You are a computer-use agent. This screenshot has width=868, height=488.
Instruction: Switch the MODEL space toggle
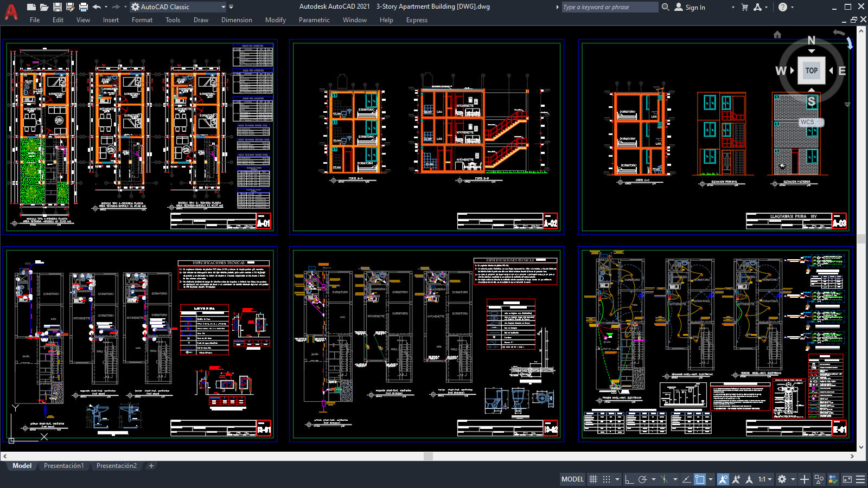coord(573,479)
